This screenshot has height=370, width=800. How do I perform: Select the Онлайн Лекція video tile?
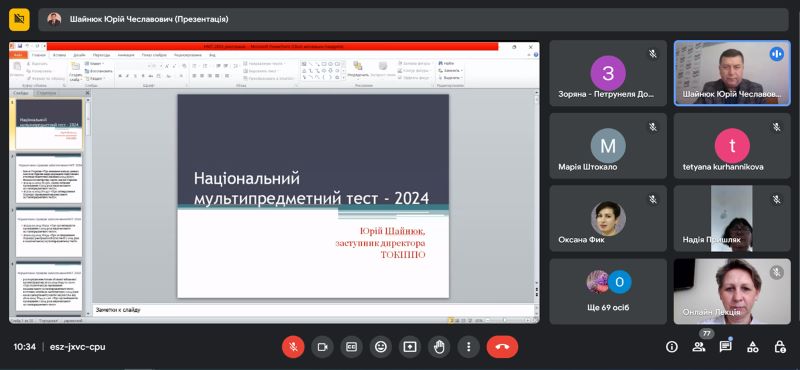click(x=732, y=291)
